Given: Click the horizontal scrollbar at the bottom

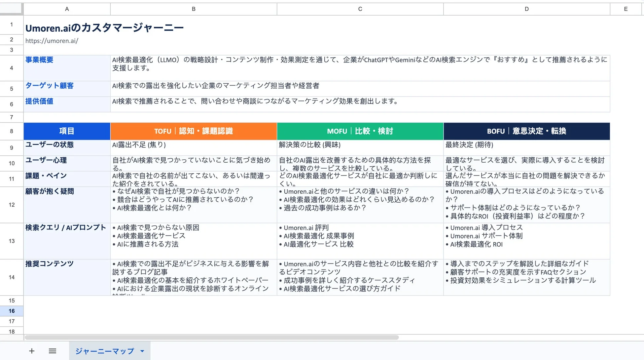Looking at the screenshot, I should pyautogui.click(x=211, y=338).
